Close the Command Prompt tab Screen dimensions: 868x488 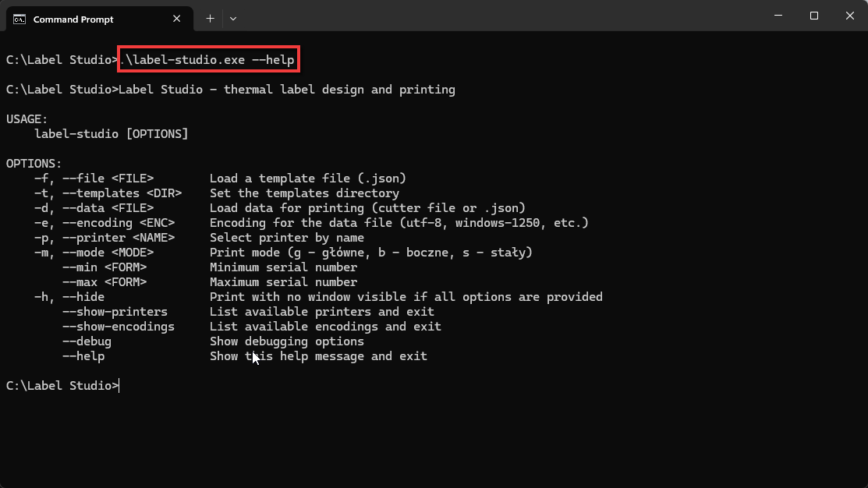tap(176, 19)
